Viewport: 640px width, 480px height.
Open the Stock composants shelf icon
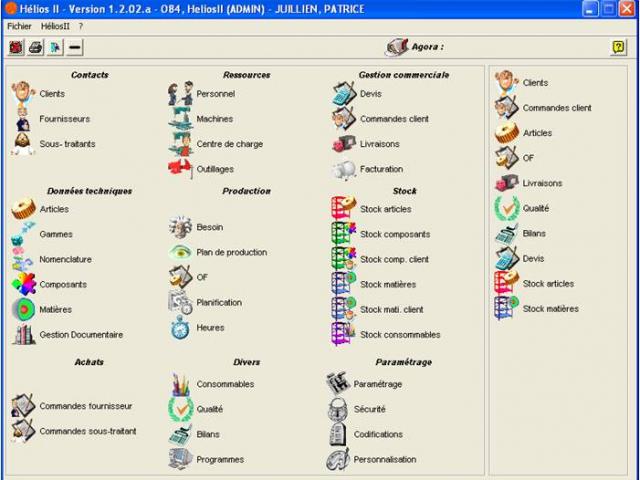point(344,234)
